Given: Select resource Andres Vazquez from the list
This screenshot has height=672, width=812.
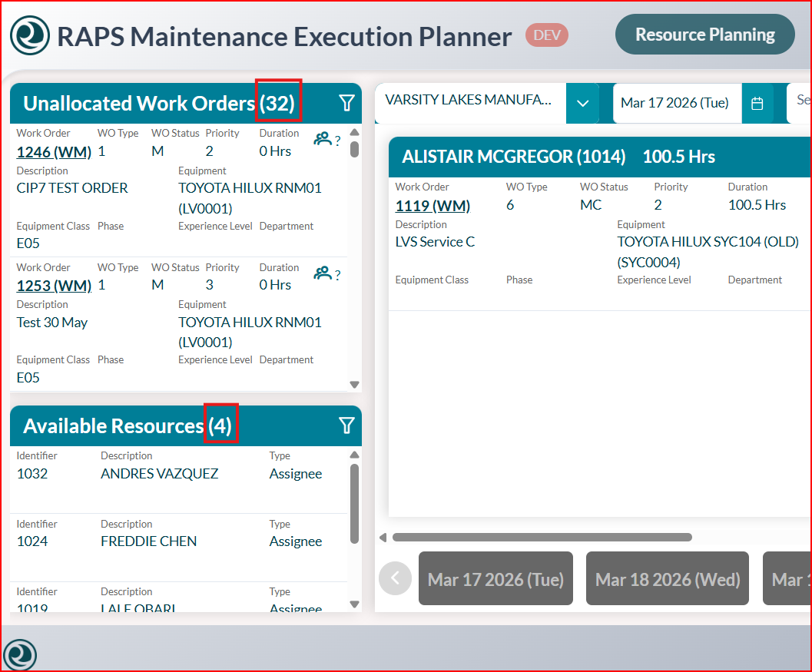Looking at the screenshot, I should pyautogui.click(x=159, y=474).
